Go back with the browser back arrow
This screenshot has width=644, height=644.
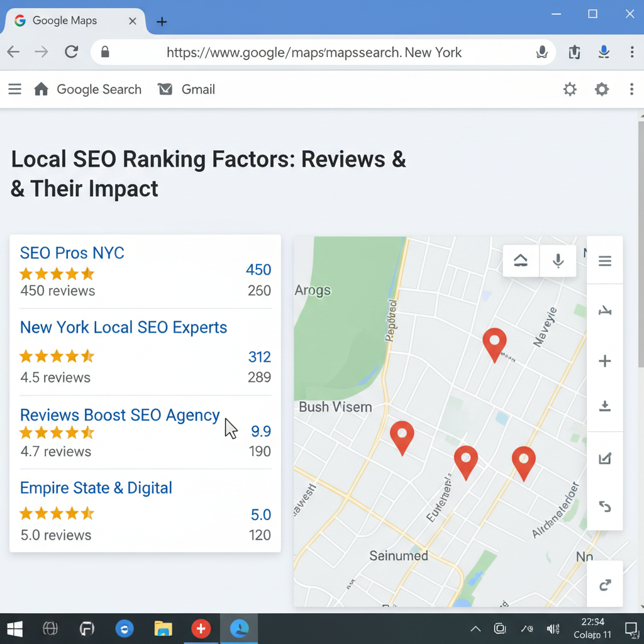(x=13, y=52)
